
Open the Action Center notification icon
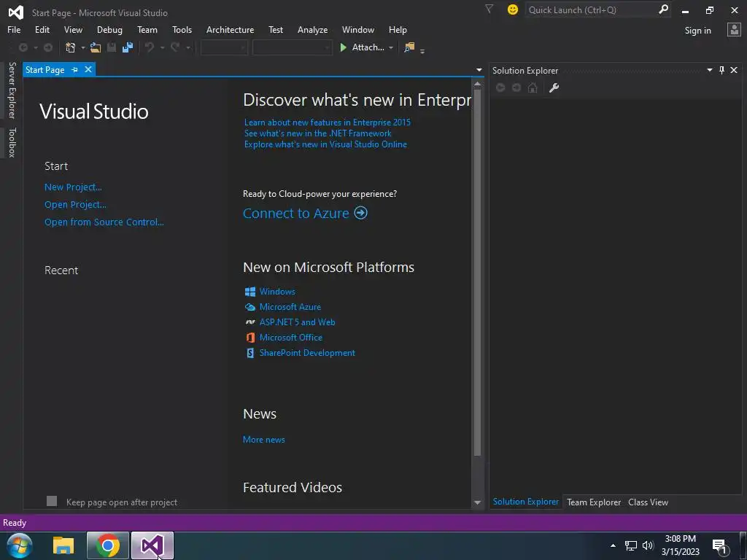[x=720, y=546]
